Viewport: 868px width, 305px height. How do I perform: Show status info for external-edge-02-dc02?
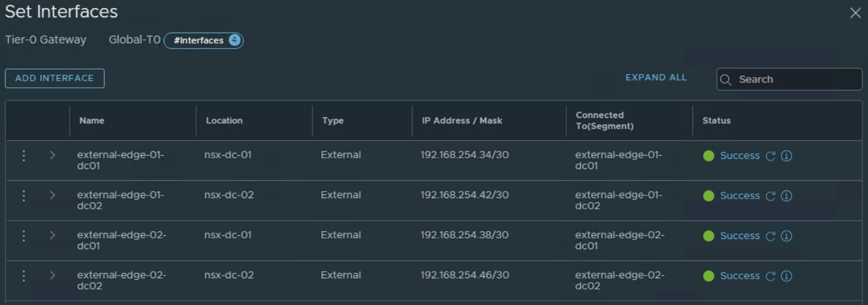(787, 276)
